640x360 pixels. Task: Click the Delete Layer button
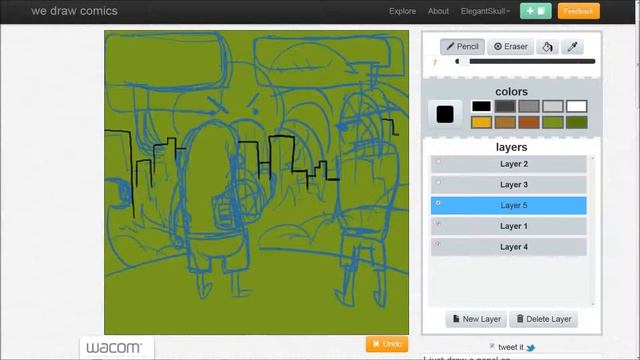(543, 319)
